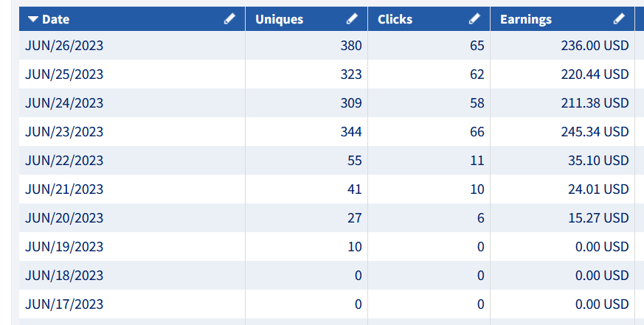
Task: Select the 66 clicks value
Action: click(477, 132)
